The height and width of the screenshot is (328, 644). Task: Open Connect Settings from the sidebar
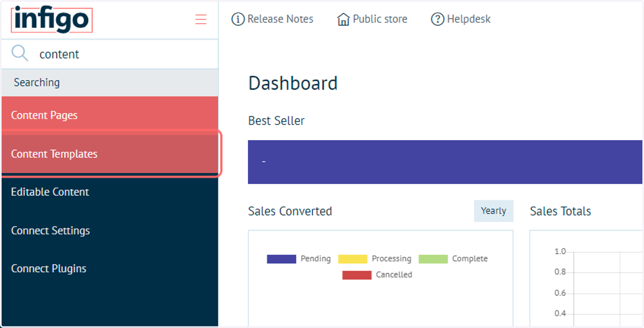tap(110, 231)
